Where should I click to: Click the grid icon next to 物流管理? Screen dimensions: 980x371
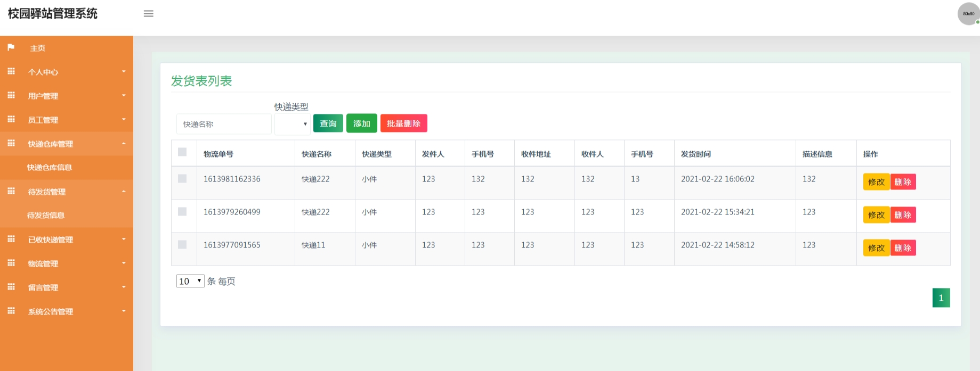click(11, 263)
